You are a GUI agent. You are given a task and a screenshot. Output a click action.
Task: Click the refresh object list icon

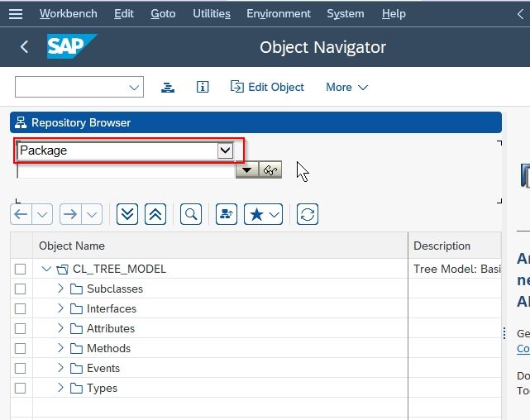(308, 214)
